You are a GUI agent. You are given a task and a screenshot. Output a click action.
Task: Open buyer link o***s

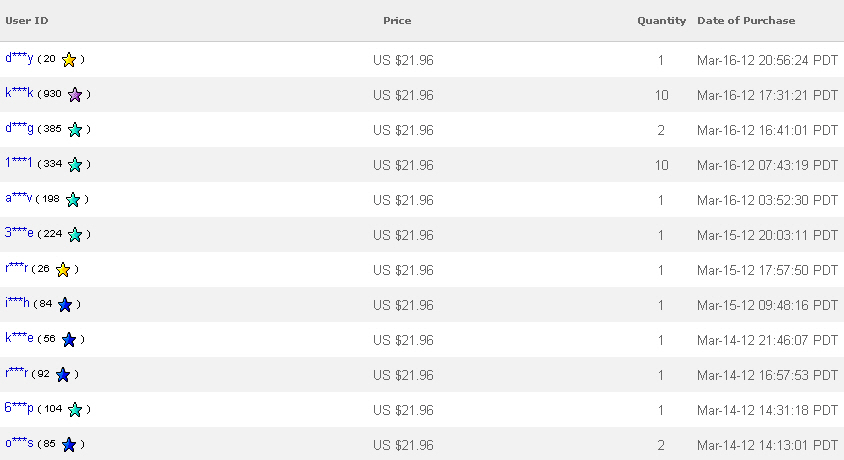click(x=19, y=443)
